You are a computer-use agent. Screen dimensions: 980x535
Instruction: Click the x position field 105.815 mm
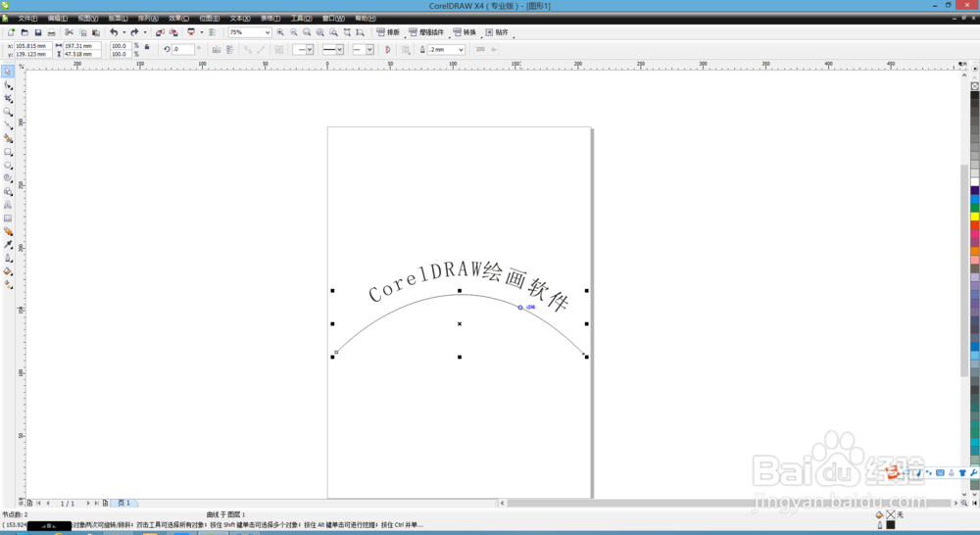click(32, 46)
